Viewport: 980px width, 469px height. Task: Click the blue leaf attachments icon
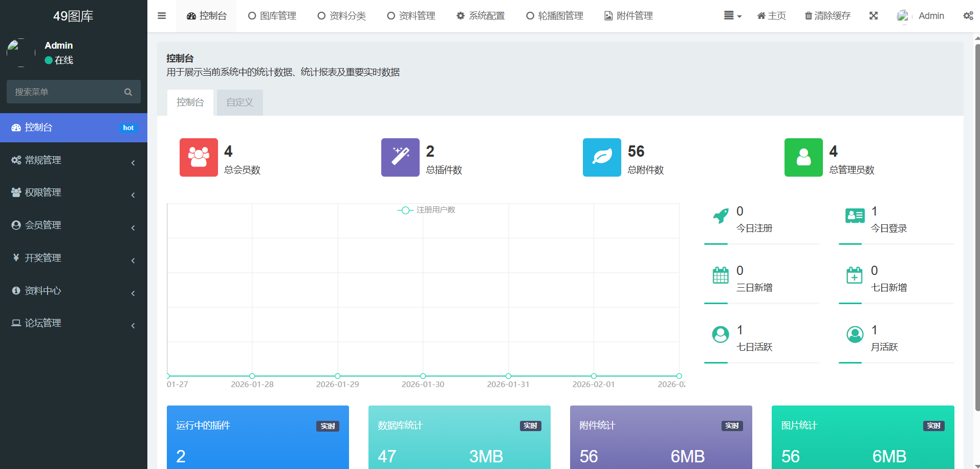pyautogui.click(x=602, y=157)
